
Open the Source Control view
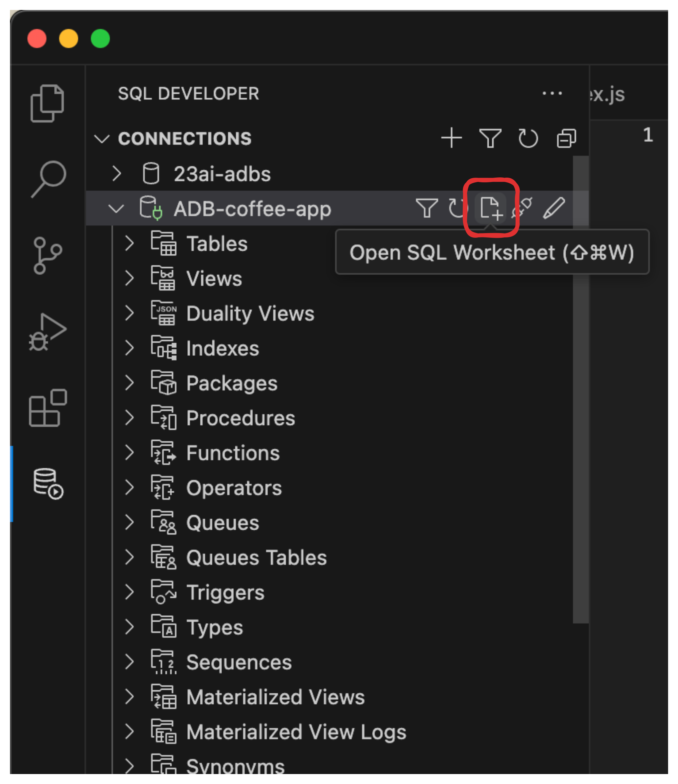click(47, 255)
